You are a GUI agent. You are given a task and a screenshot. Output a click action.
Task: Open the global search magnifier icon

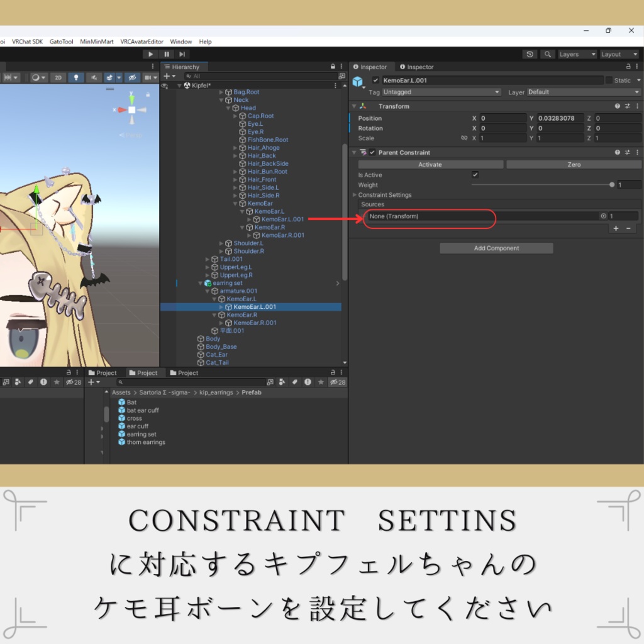[x=548, y=54]
